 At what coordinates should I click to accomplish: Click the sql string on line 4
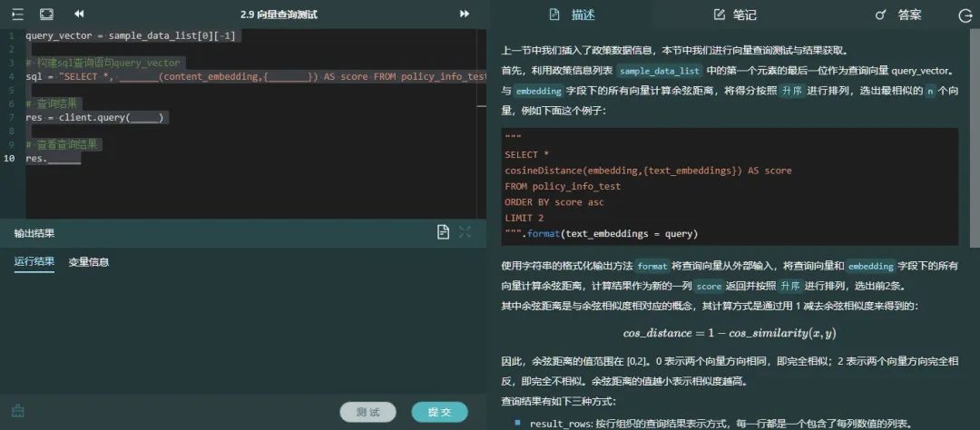[273, 76]
